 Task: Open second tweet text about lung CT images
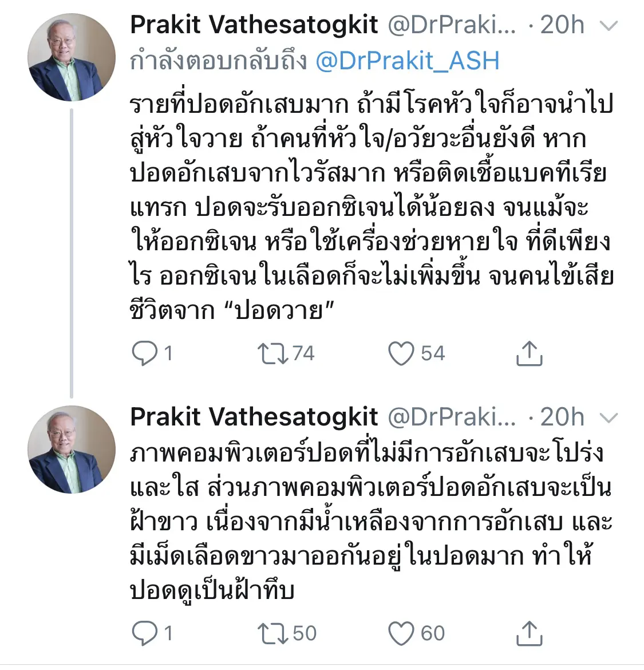coord(371,521)
